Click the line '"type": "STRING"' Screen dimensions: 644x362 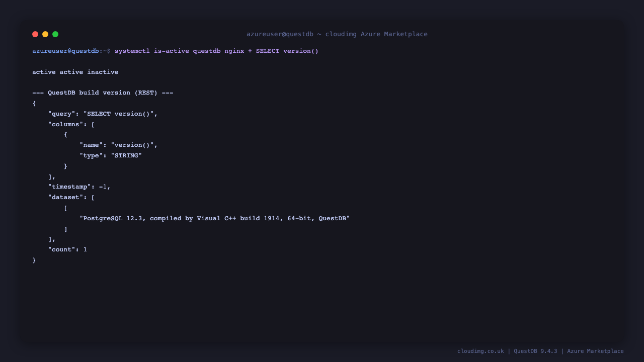[111, 155]
